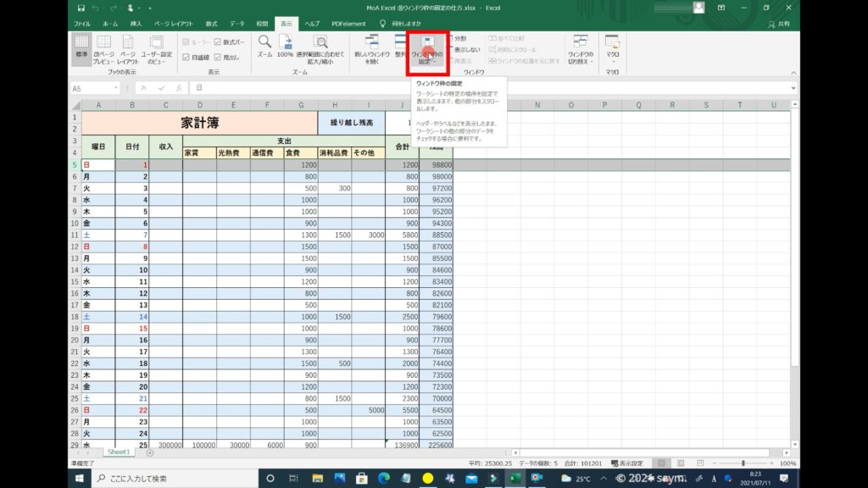The image size is (868, 488).
Task: Switch to 改ページプレビュー view
Action: (103, 47)
